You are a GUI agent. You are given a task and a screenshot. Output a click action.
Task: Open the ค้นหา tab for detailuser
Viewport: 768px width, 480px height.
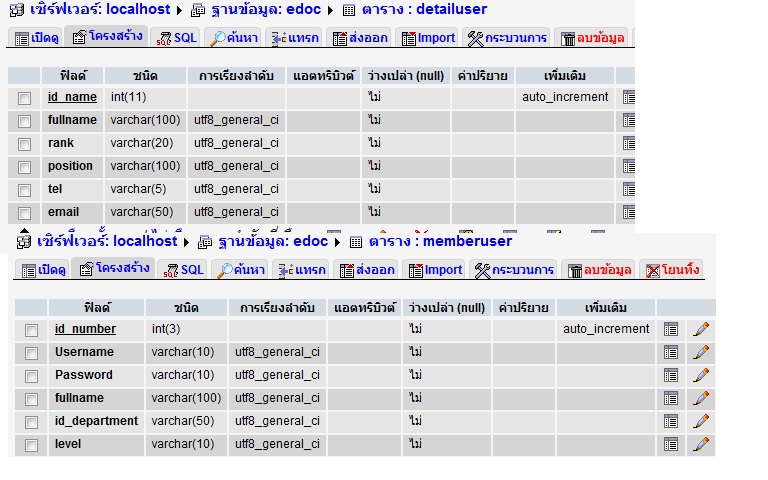click(x=234, y=38)
